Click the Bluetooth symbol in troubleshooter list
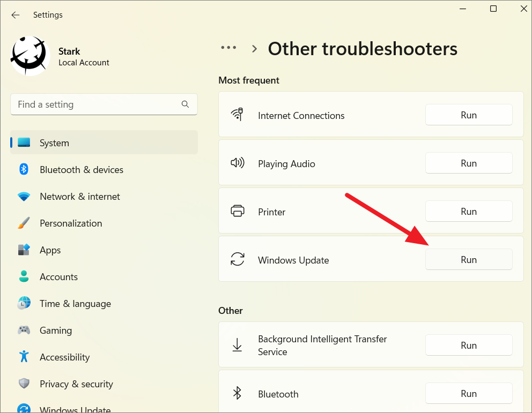 tap(237, 393)
